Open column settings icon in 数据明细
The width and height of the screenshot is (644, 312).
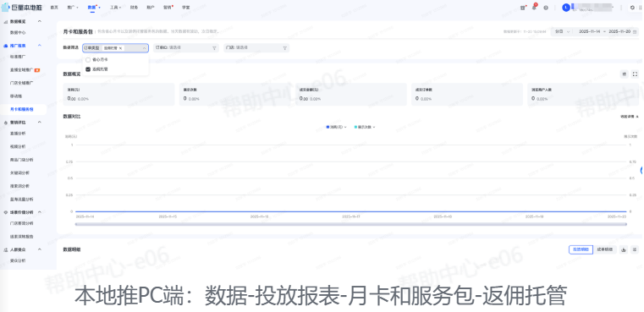click(635, 249)
